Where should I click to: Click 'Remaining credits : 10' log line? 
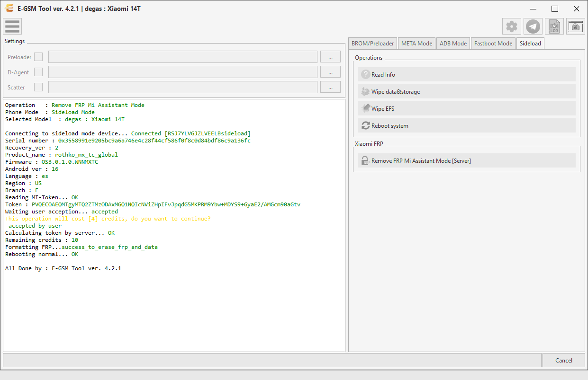pyautogui.click(x=42, y=240)
